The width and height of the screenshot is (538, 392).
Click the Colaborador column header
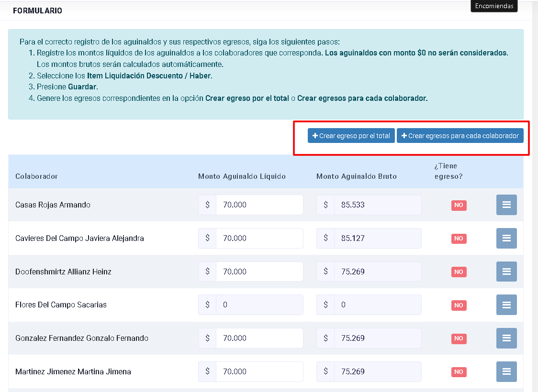pyautogui.click(x=36, y=176)
